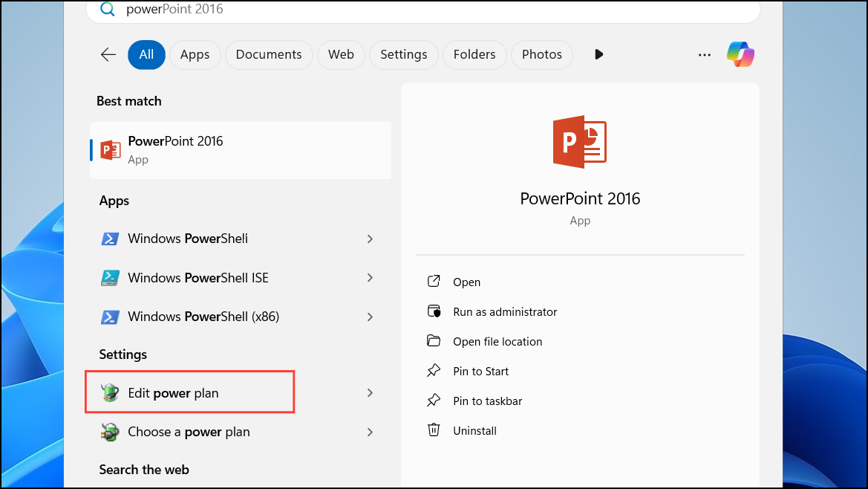Expand the Edit power plan entry
Screen dimensions: 868x489
(x=370, y=392)
